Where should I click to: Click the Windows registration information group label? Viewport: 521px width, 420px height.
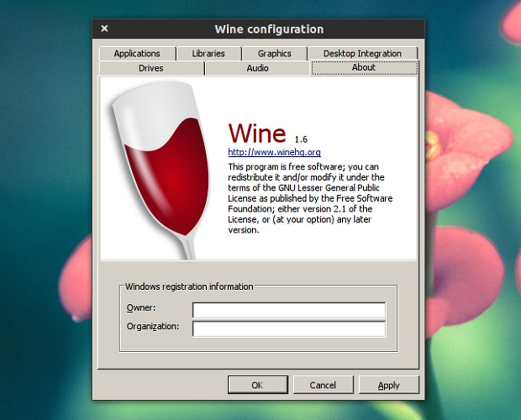(188, 287)
